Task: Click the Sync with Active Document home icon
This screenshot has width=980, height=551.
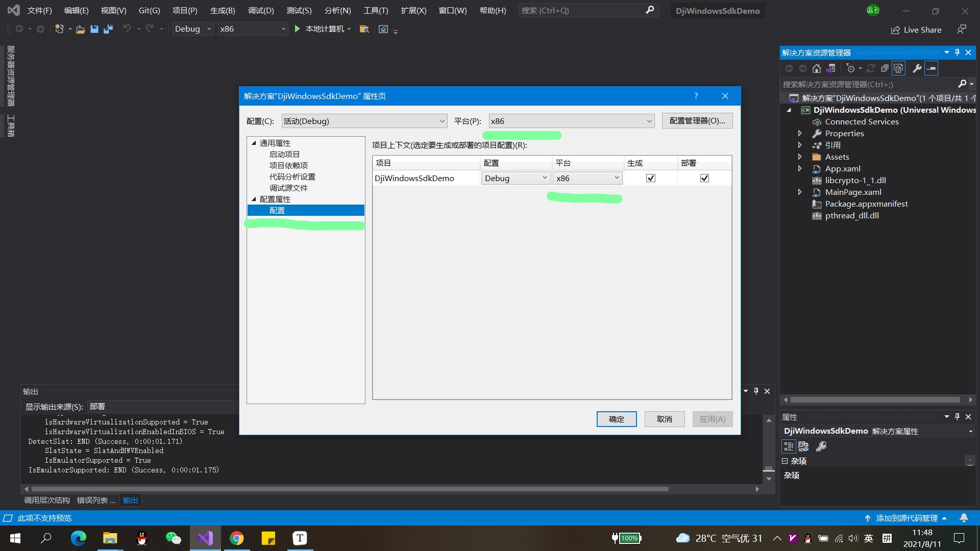Action: pos(817,68)
